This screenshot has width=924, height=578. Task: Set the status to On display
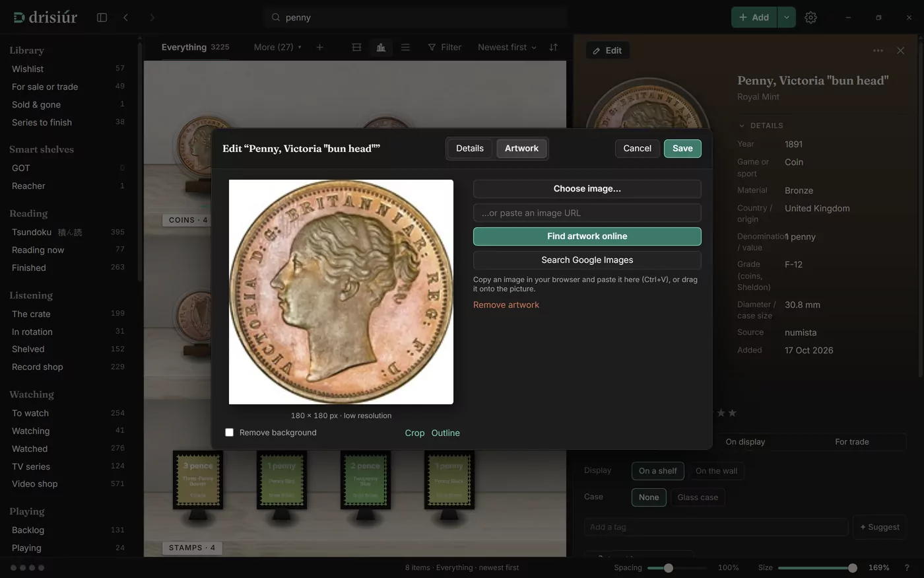coord(745,442)
